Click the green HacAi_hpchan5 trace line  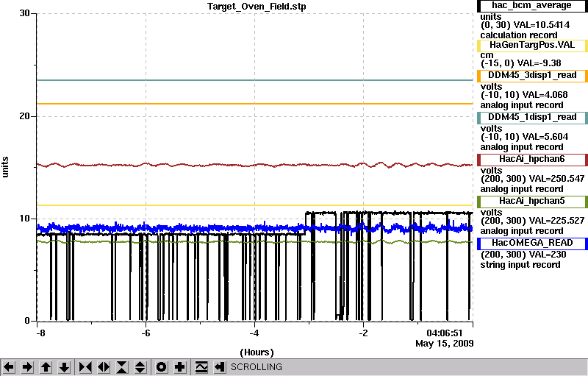pos(255,242)
